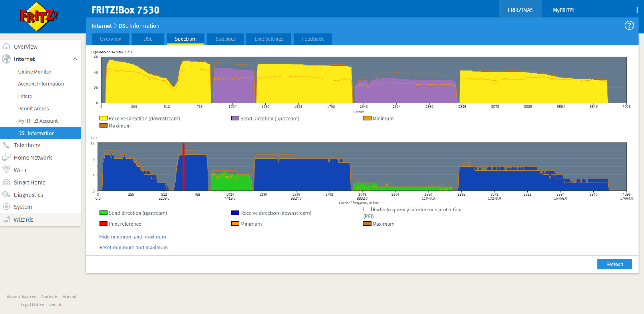644x314 pixels.
Task: Open Account Information in sidebar
Action: [x=40, y=84]
